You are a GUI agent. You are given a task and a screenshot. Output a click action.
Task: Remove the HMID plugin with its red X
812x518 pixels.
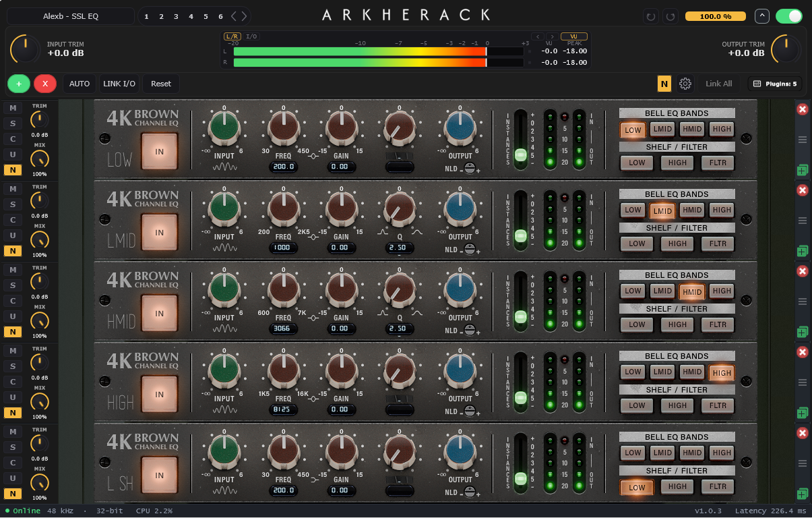click(x=802, y=271)
